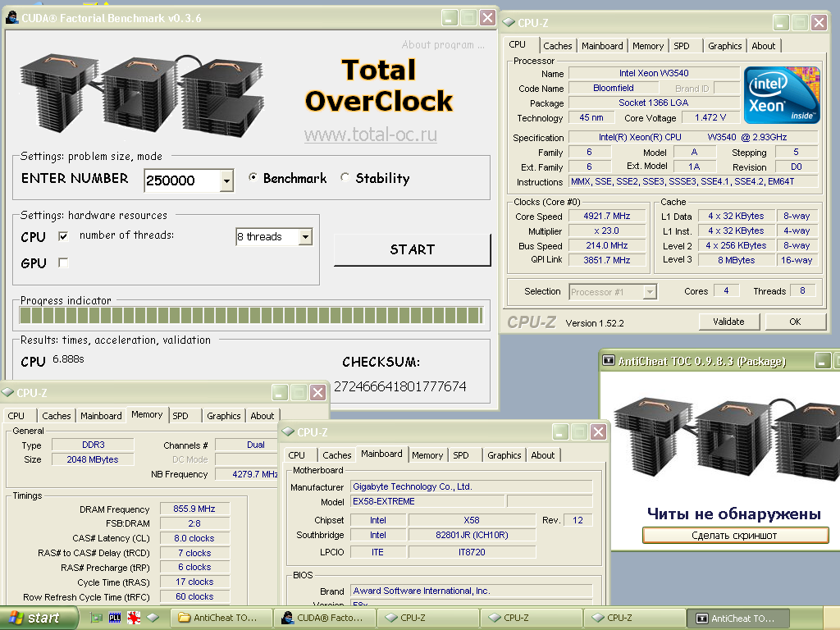This screenshot has width=840, height=630.
Task: Close the CPU-Z Memory window
Action: point(317,393)
